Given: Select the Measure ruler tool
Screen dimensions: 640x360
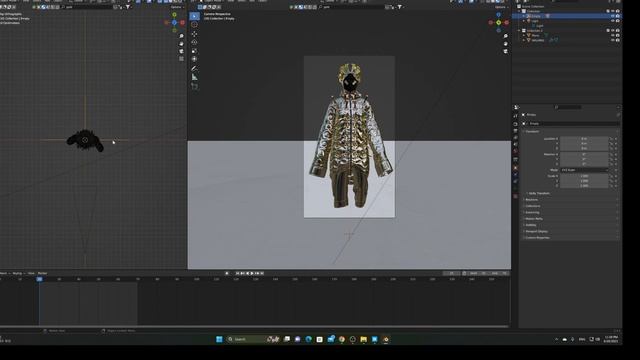Looking at the screenshot, I should click(x=194, y=77).
